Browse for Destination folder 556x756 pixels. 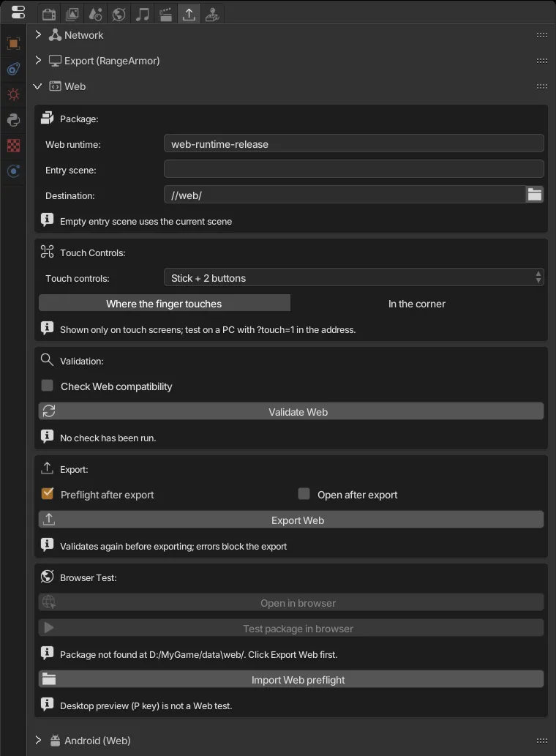click(x=535, y=195)
